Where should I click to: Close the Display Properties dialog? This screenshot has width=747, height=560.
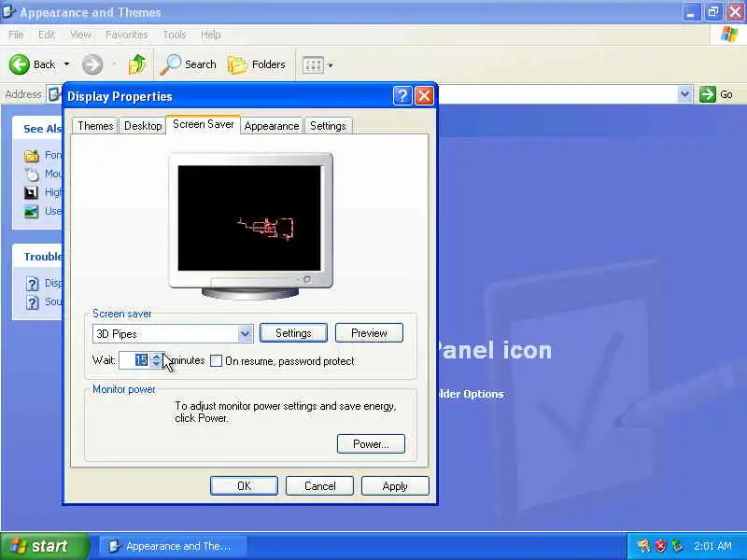pyautogui.click(x=424, y=96)
